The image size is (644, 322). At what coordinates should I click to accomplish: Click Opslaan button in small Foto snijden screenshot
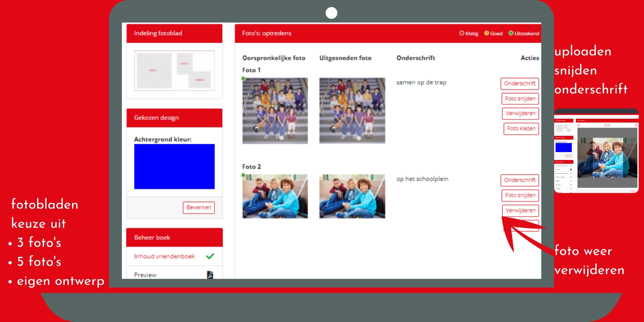[634, 192]
